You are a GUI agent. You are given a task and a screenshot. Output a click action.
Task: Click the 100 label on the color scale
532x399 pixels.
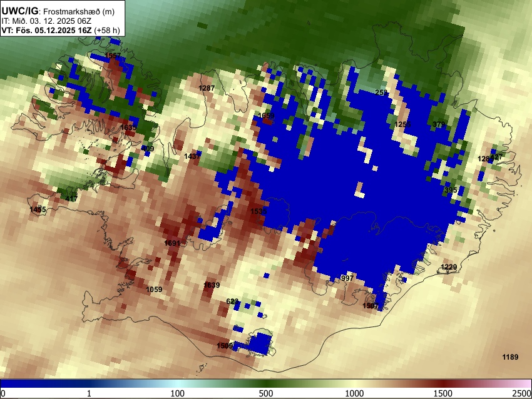178,393
